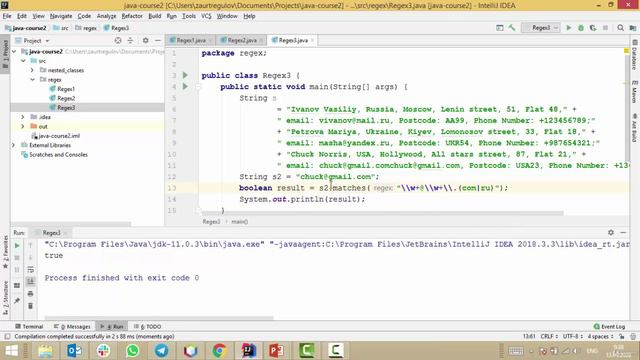This screenshot has height=360, width=640.
Task: Close the Regex3.java editor tab
Action: (312, 40)
